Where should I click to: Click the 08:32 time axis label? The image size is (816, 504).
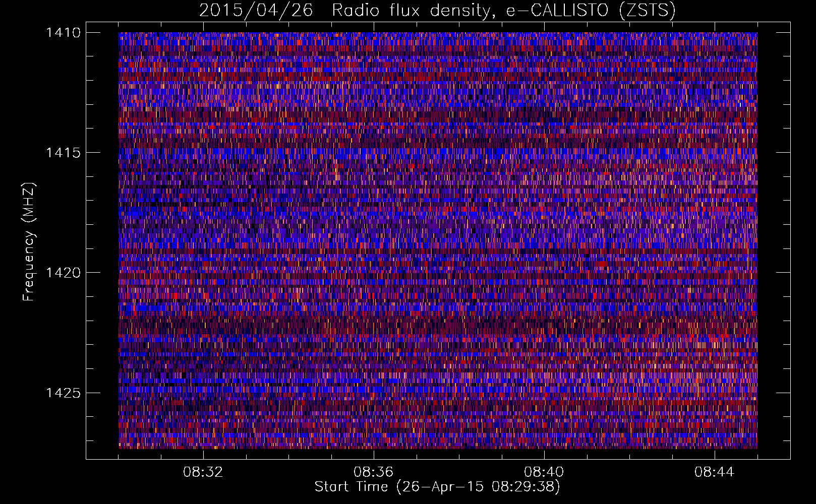tap(203, 472)
